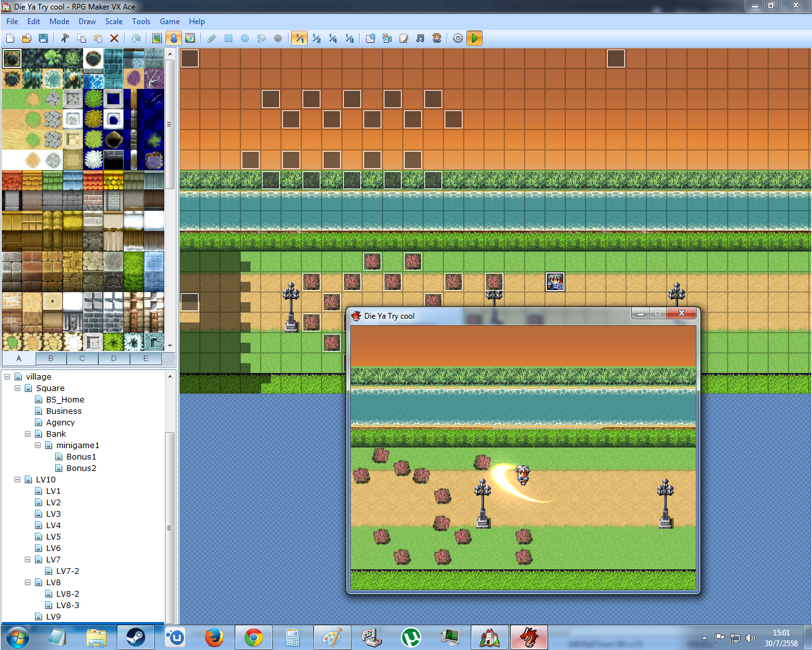Open the Character Generator icon
Viewport: 812px width, 650px height.
pyautogui.click(x=436, y=38)
